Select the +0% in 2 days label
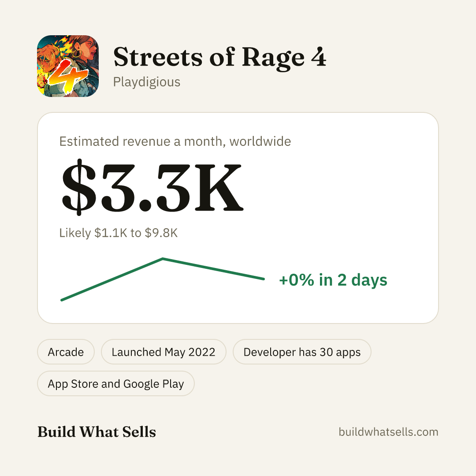The height and width of the screenshot is (476, 476). (333, 280)
